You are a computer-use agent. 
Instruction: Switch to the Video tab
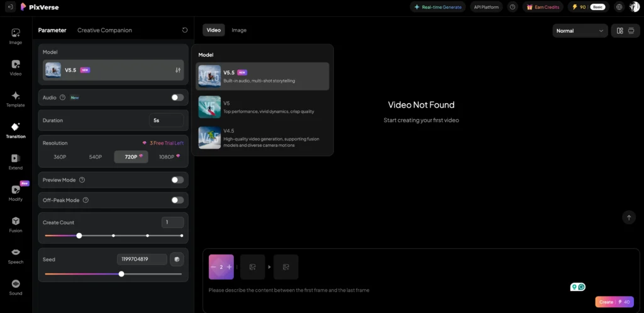(x=214, y=30)
